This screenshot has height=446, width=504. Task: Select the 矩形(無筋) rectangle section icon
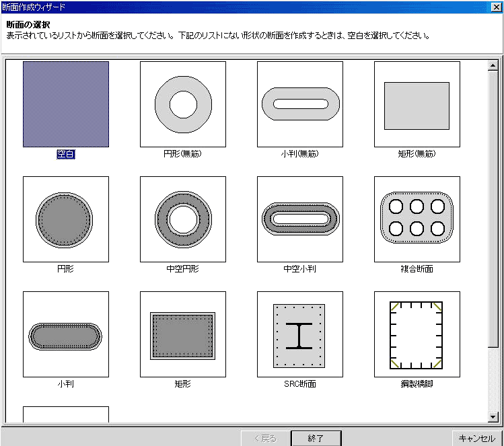tap(417, 104)
